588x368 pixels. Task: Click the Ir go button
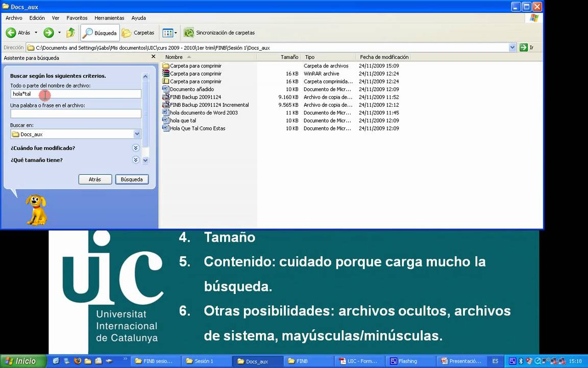point(527,48)
